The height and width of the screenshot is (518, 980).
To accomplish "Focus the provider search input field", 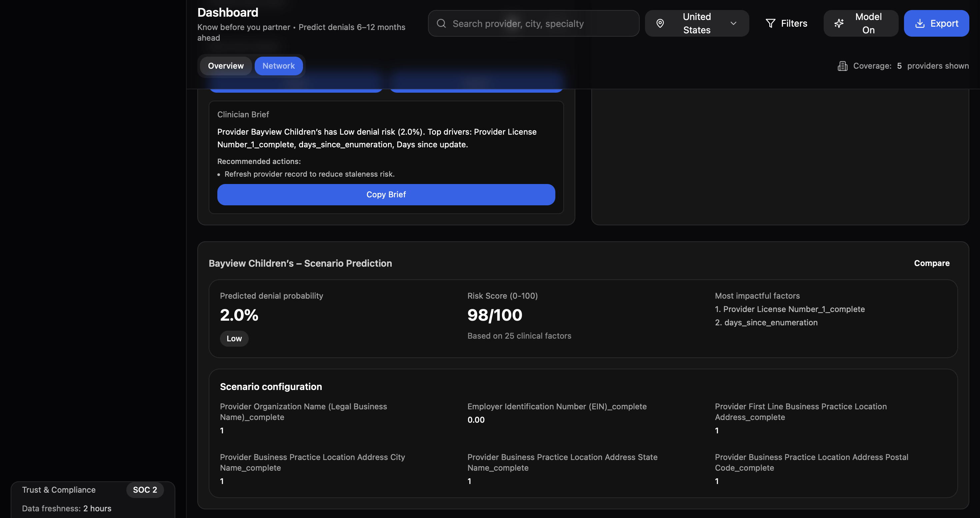I will tap(540, 24).
